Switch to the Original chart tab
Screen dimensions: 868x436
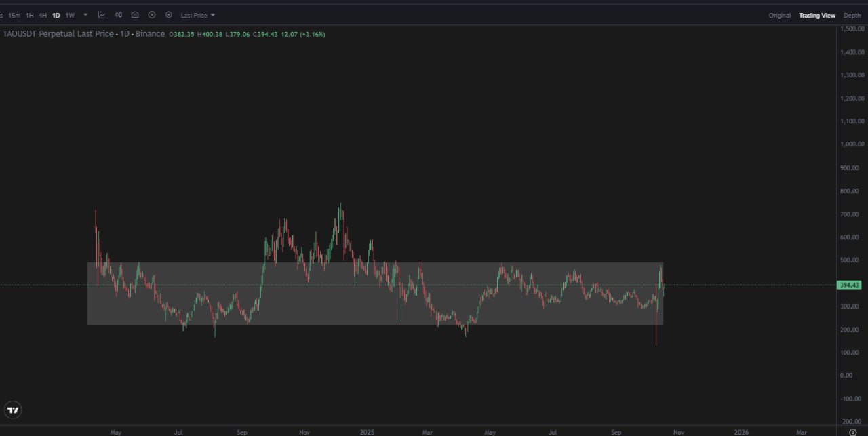click(x=779, y=15)
